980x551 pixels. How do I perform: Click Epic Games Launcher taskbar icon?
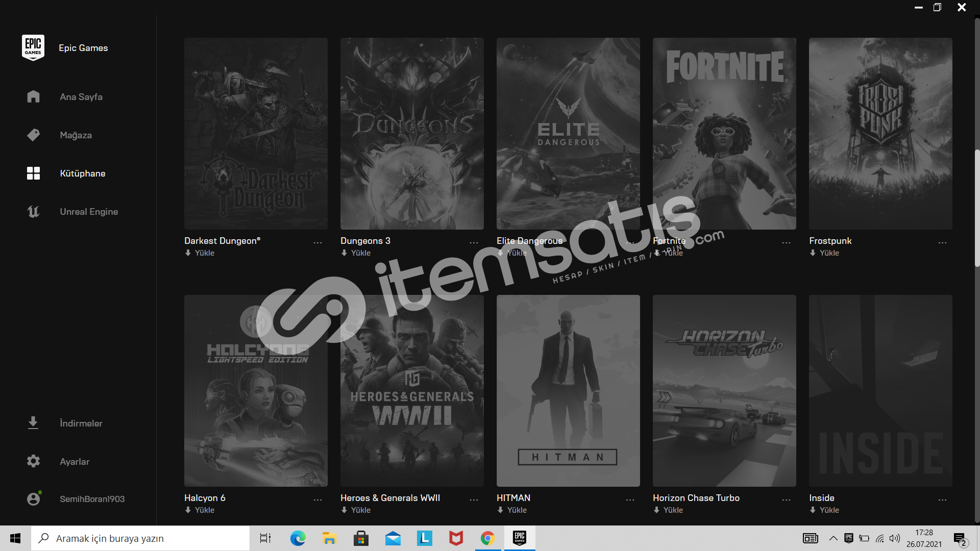pyautogui.click(x=520, y=538)
